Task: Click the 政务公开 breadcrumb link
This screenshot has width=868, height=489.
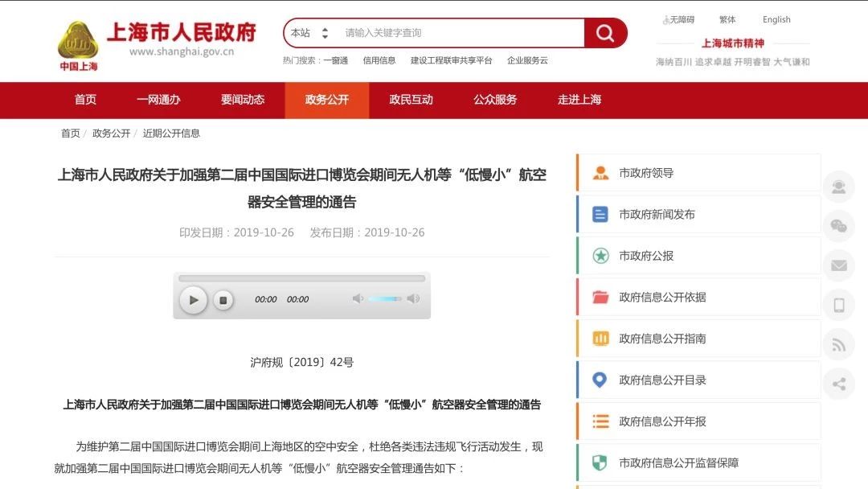Action: (x=111, y=134)
